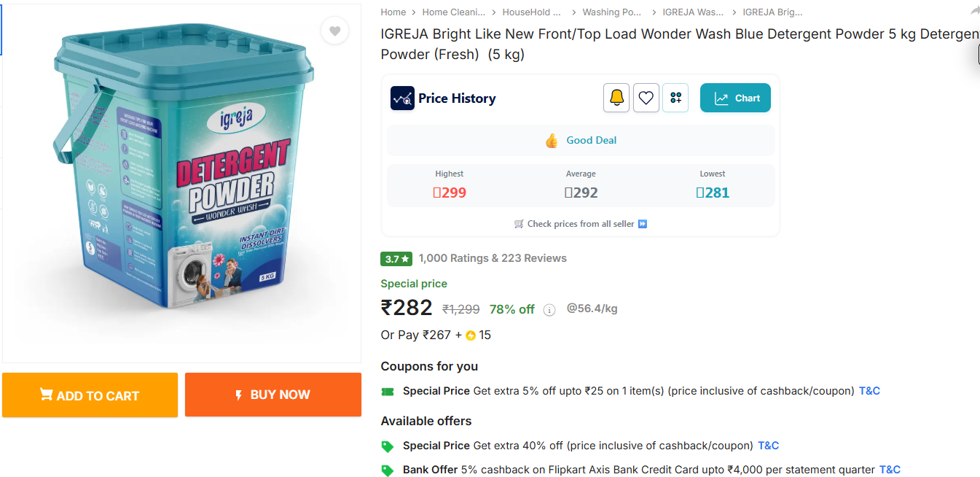The height and width of the screenshot is (477, 980).
Task: Add the detergent to cart
Action: [x=90, y=395]
